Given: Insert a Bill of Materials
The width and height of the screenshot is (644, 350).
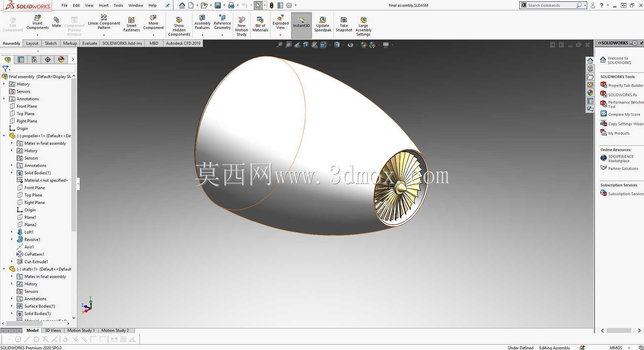Looking at the screenshot, I should click(260, 24).
